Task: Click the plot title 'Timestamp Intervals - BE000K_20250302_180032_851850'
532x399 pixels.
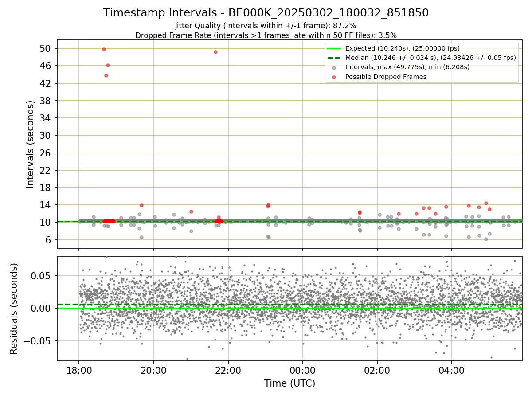Action: (266, 13)
